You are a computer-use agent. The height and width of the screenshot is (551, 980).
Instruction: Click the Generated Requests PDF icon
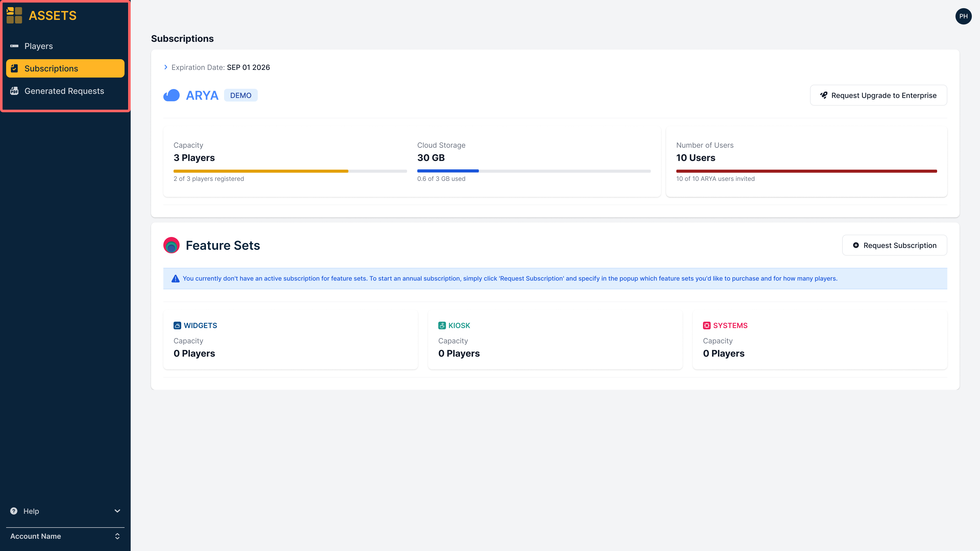click(x=15, y=91)
